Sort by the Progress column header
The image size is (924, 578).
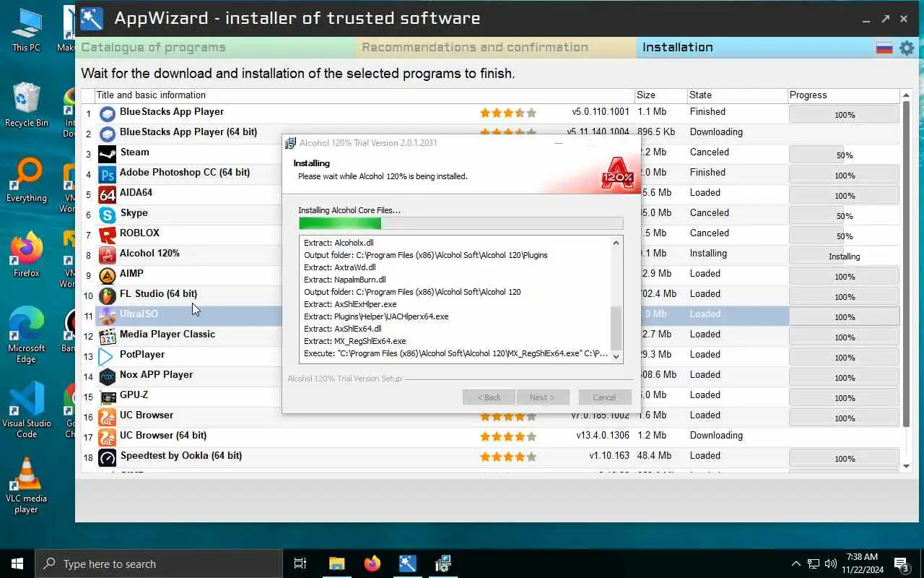(x=845, y=95)
